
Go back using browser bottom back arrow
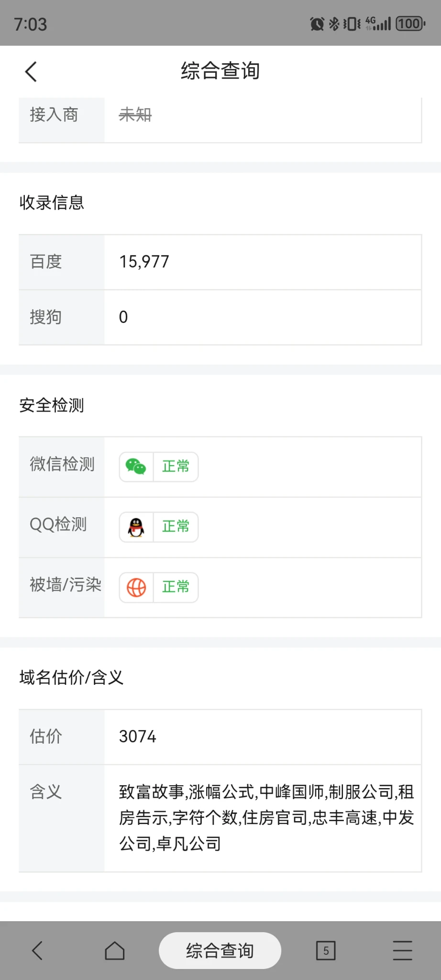click(x=37, y=950)
